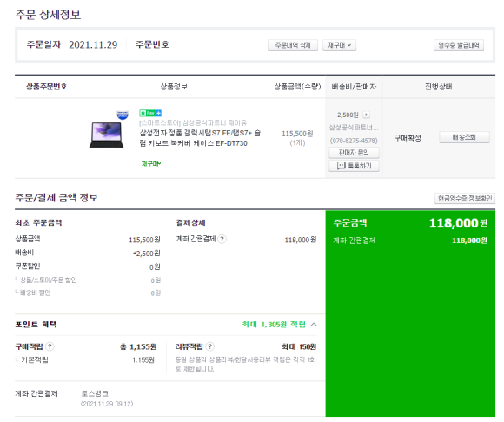Image resolution: width=504 pixels, height=422 pixels.
Task: Click 현금영수증 정보확인 button
Action: pos(465,198)
